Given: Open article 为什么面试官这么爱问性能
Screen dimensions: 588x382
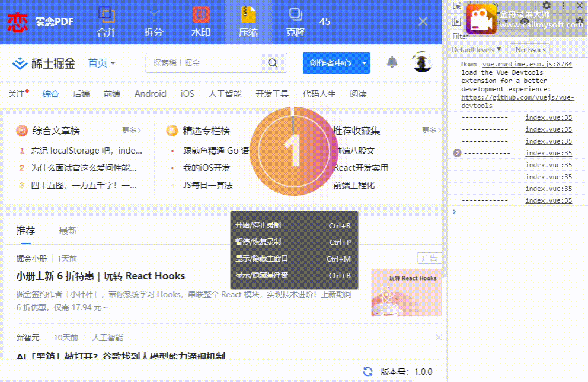Looking at the screenshot, I should coord(84,168).
